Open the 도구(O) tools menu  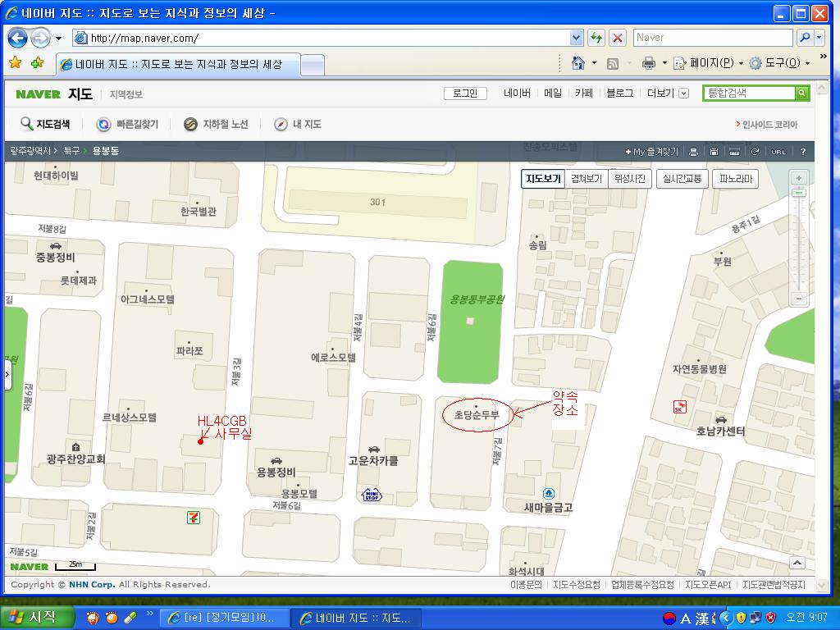[778, 63]
